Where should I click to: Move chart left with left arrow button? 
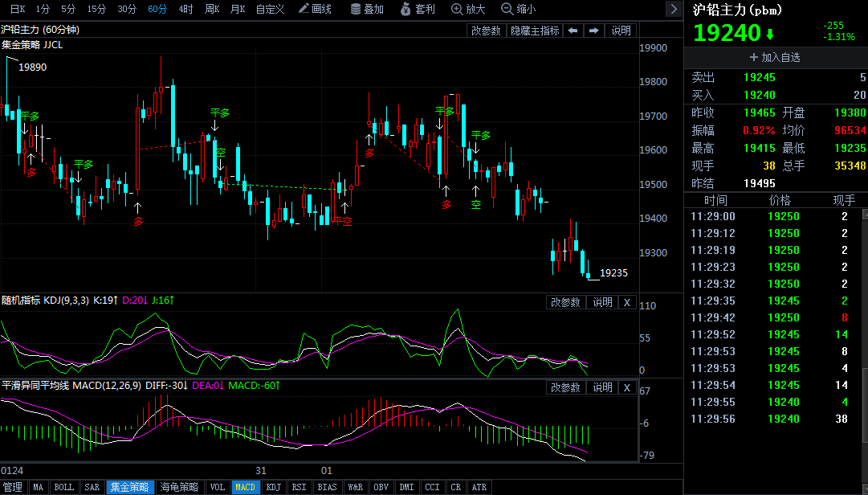[x=573, y=31]
